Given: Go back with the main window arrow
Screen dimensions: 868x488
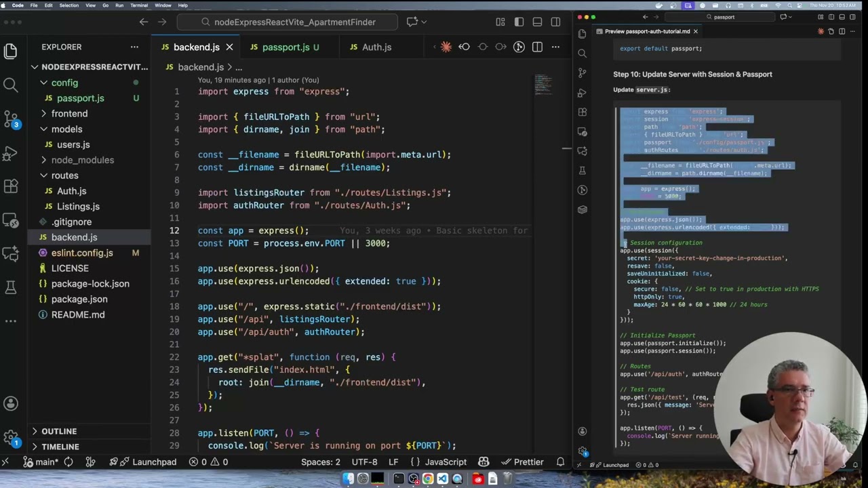Looking at the screenshot, I should pos(144,22).
